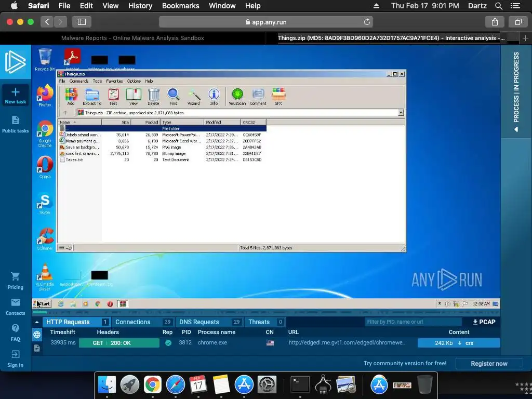Switch to the Threats tab

(265, 322)
